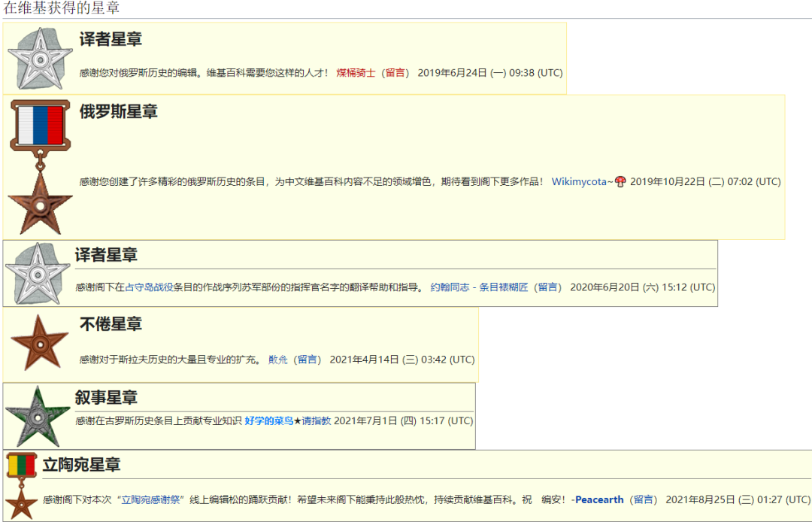Click the mushroom icon after Wikimycota

620,182
